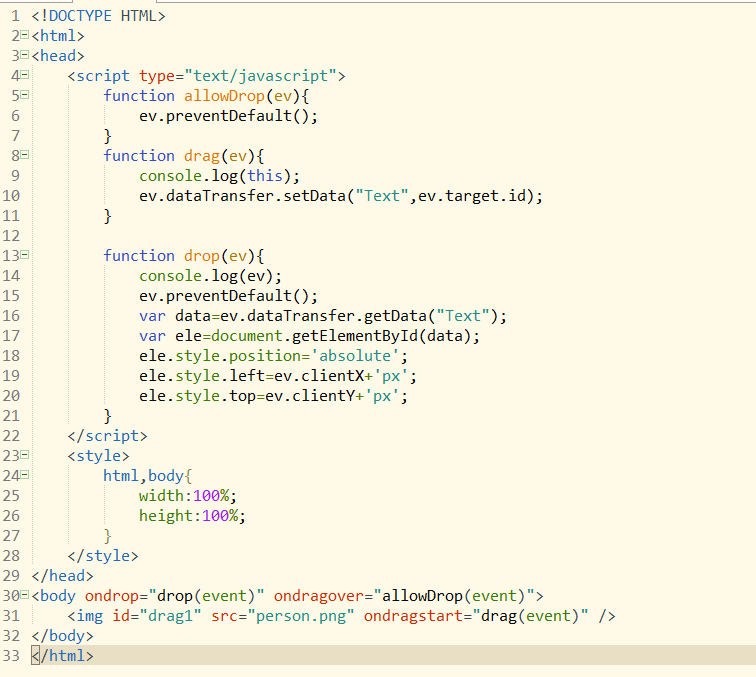Fold the html,body CSS rule on line 24
Image resolution: width=756 pixels, height=677 pixels.
coord(25,476)
